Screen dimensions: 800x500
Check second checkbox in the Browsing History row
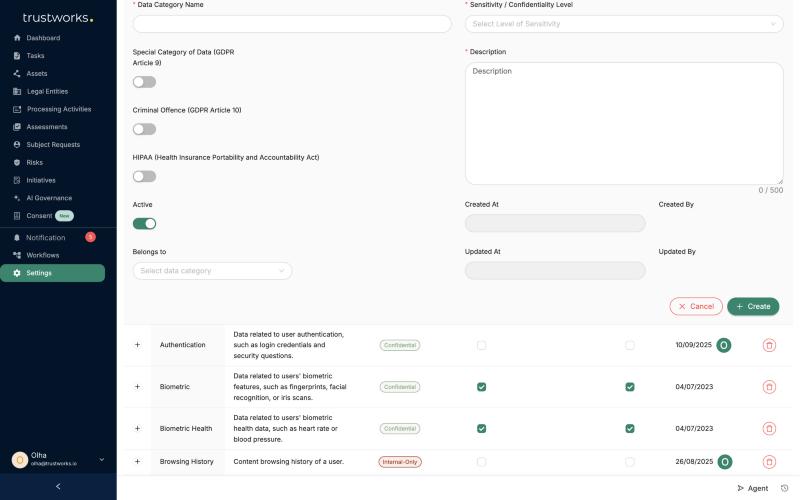[630, 462]
